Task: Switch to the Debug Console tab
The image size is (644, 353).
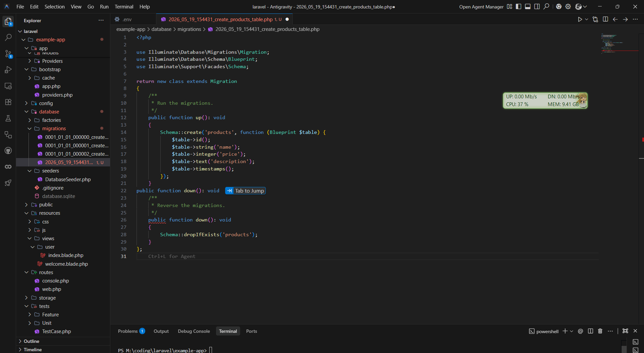Action: pos(194,331)
